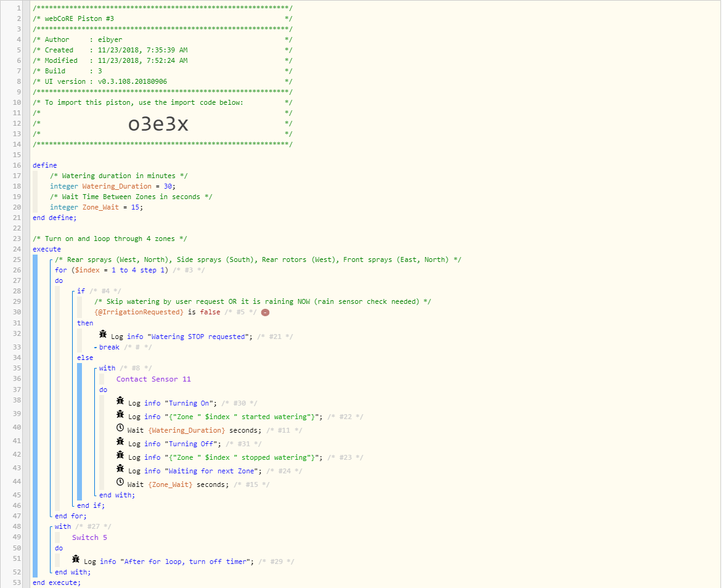Image resolution: width=726 pixels, height=588 pixels.
Task: Click bug icon beside "Watering STOP requested" log
Action: point(103,334)
